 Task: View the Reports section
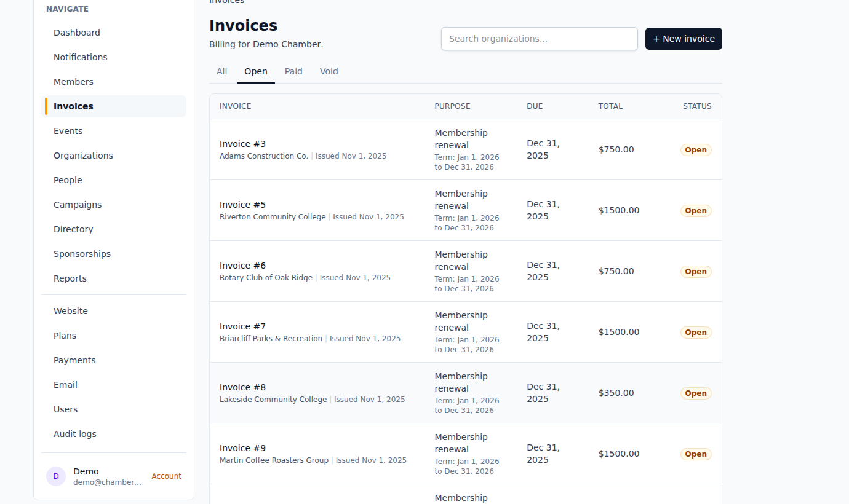[70, 278]
